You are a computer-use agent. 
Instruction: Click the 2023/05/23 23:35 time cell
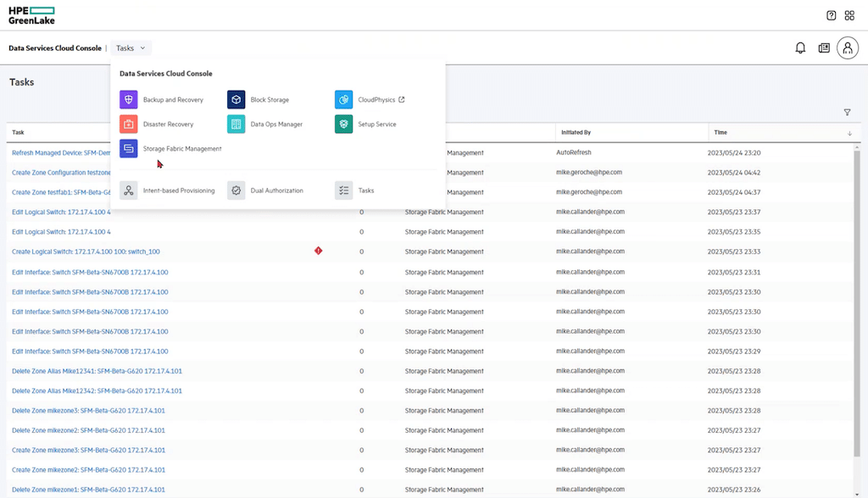pos(734,232)
